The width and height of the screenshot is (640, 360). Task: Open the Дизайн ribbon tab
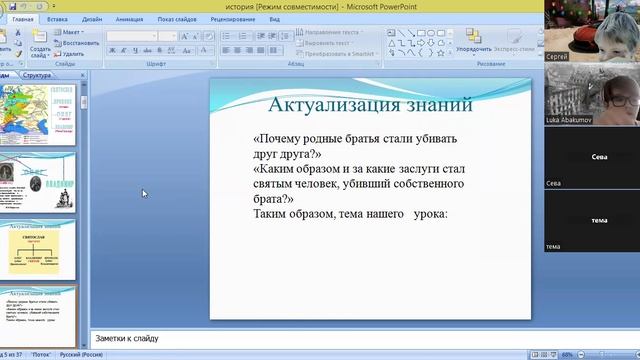click(92, 19)
